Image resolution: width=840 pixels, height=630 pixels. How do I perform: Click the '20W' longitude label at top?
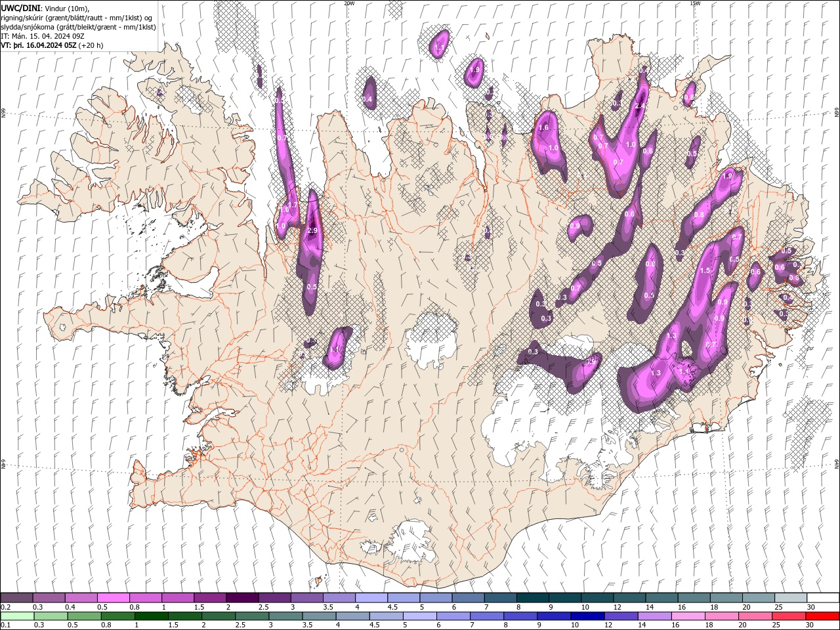point(349,3)
